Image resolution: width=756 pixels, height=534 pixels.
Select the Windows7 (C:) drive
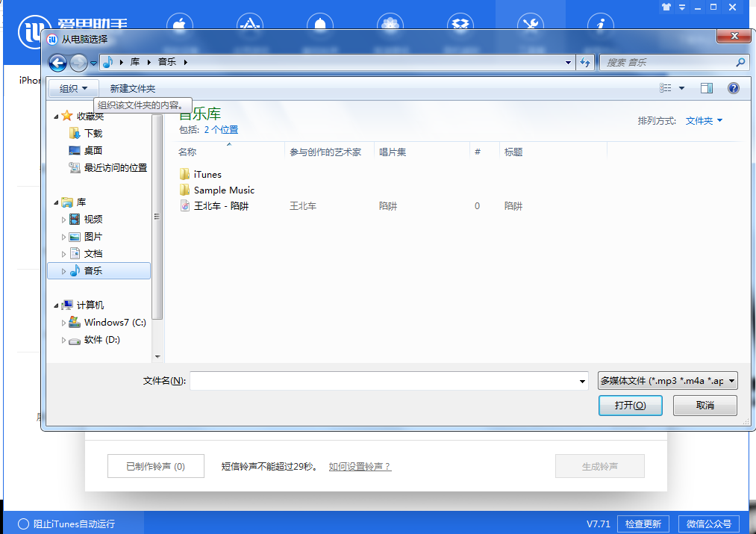point(115,322)
